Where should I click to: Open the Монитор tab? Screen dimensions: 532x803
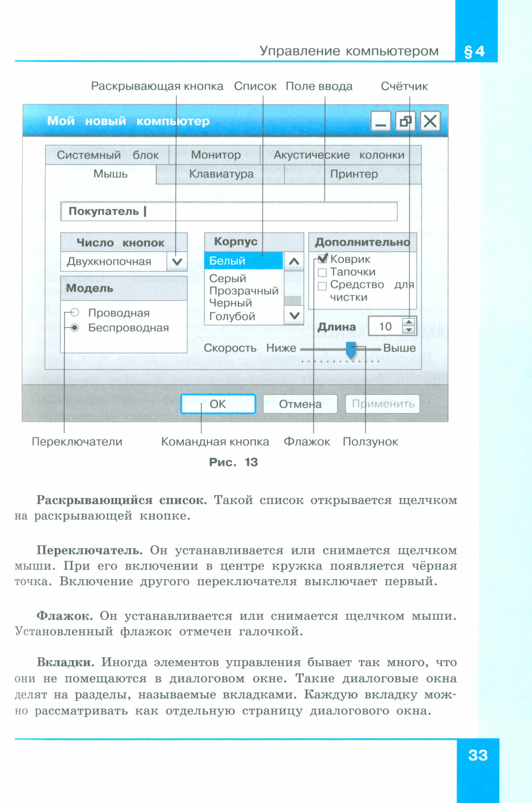[x=216, y=155]
